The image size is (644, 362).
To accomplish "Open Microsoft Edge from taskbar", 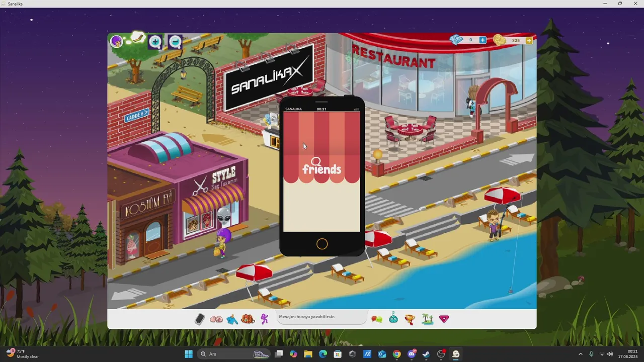I will point(323,354).
